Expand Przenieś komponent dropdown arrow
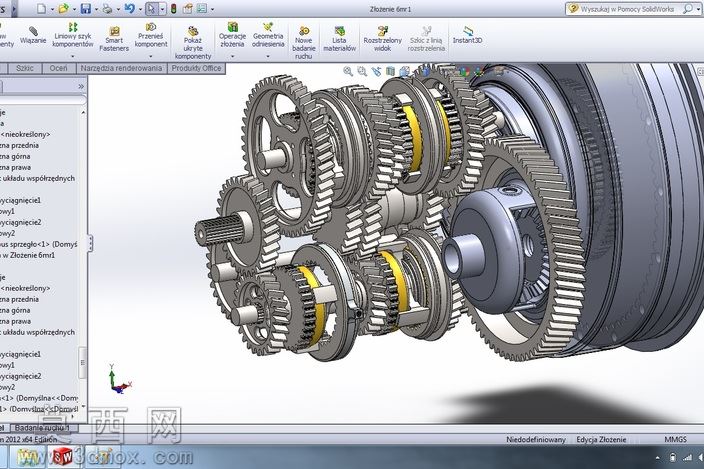Screen dimensions: 704x469 pyautogui.click(x=151, y=57)
